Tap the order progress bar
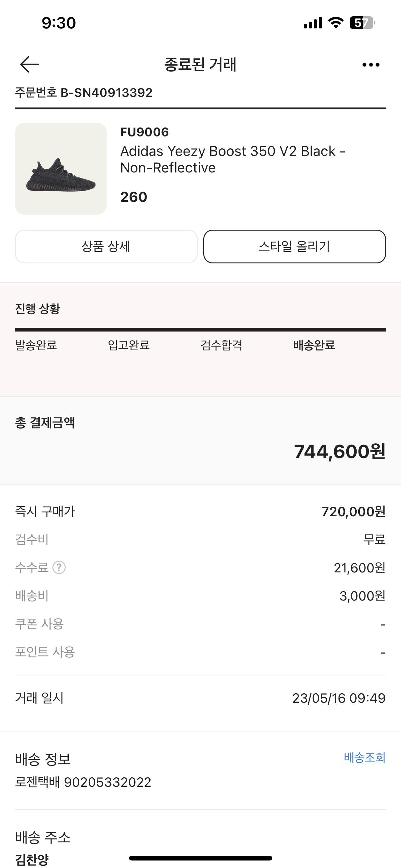Viewport: 401px width, 868px height. 200,330
